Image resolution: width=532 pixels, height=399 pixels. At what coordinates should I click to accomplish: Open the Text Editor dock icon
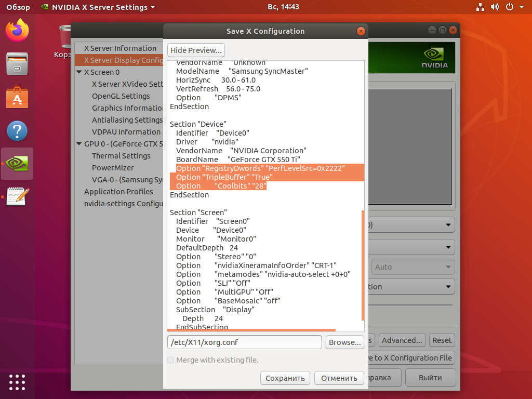tap(18, 196)
